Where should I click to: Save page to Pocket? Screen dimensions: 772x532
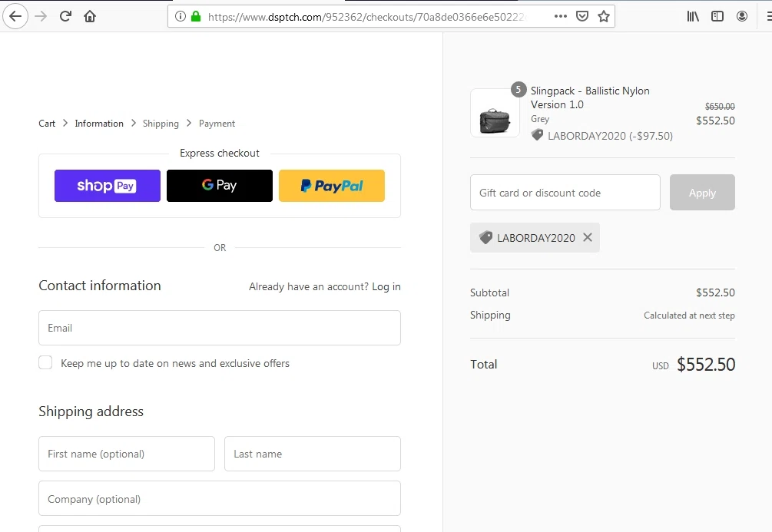(582, 16)
